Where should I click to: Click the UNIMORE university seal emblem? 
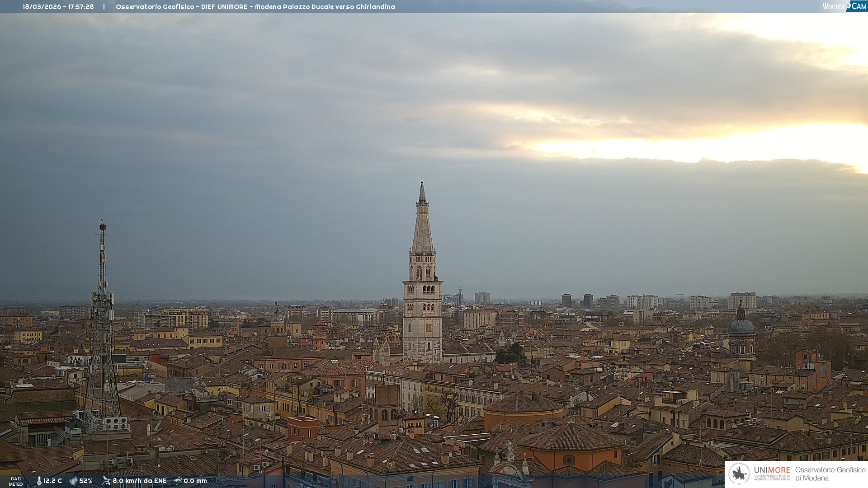[x=740, y=474]
